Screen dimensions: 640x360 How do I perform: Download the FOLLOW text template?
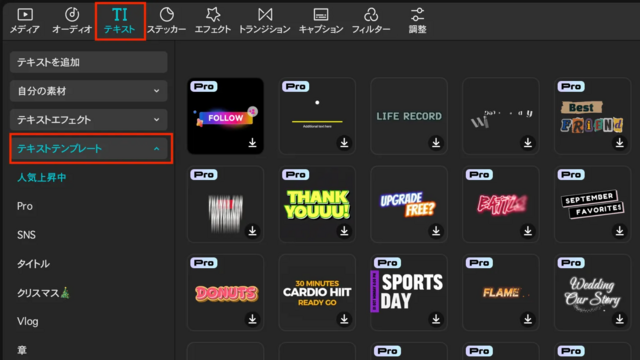[x=252, y=142]
